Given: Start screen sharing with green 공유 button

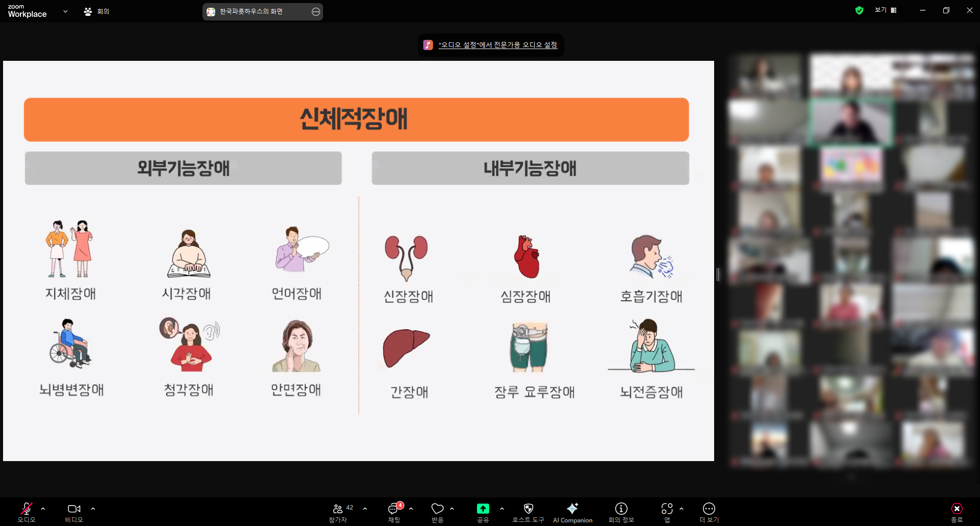Looking at the screenshot, I should click(x=483, y=512).
